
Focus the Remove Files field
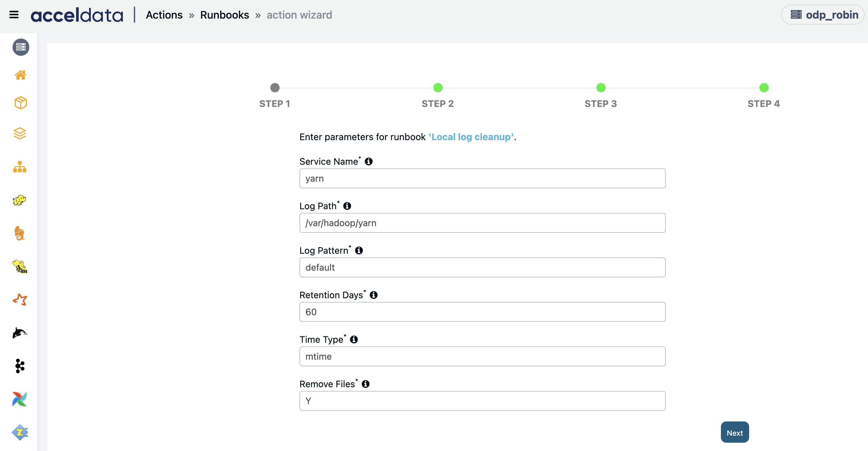(x=482, y=401)
